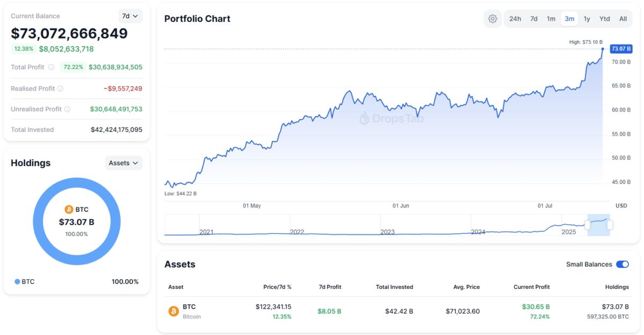Show All time chart range
Image resolution: width=644 pixels, height=335 pixels.
click(x=623, y=19)
